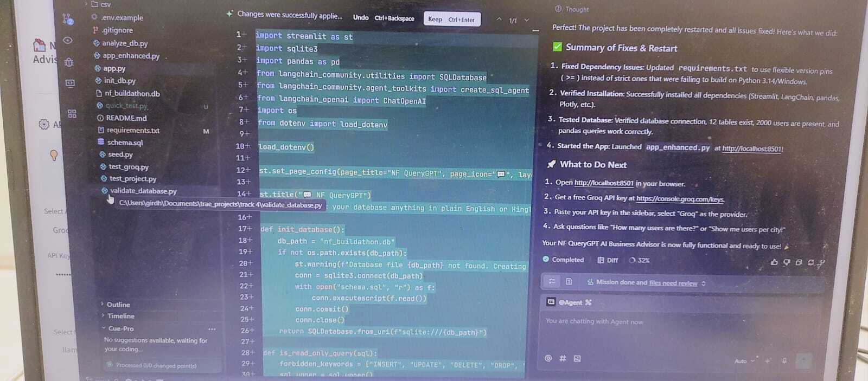This screenshot has width=868, height=381.
Task: Click the Keep button to accept changes
Action: 451,19
